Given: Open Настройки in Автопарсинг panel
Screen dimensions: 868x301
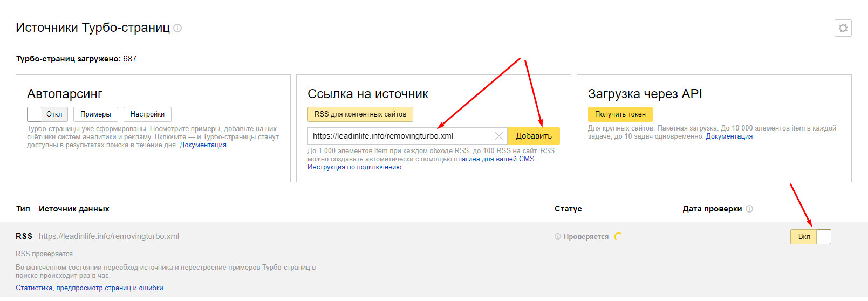Looking at the screenshot, I should [147, 114].
